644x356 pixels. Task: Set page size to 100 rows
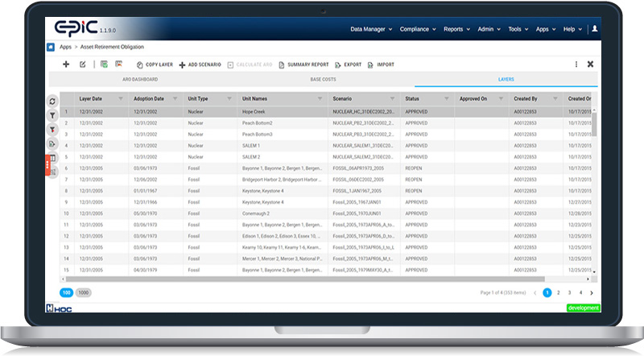[67, 292]
